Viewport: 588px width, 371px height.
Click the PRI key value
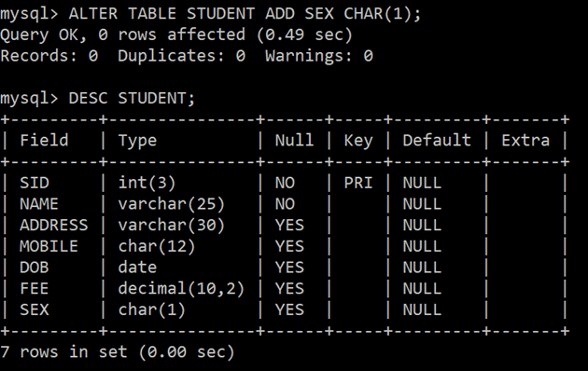point(358,183)
